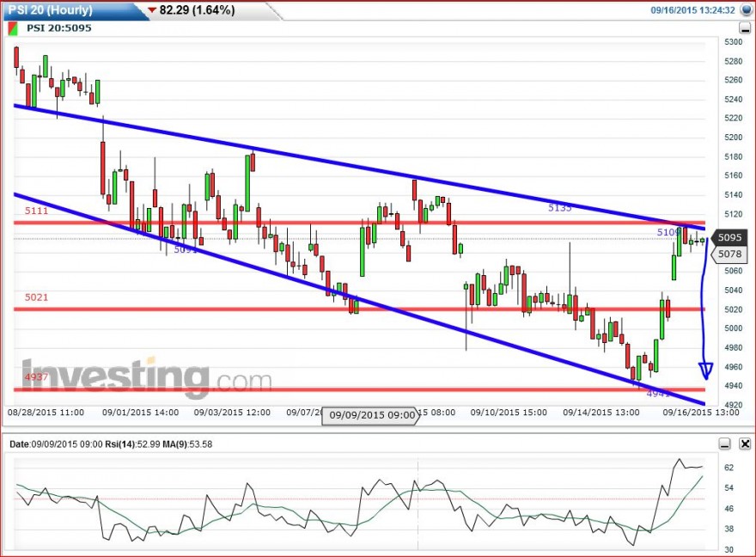Image resolution: width=756 pixels, height=557 pixels.
Task: Click the Rsi(14):52.99 indicator readout
Action: [x=132, y=444]
